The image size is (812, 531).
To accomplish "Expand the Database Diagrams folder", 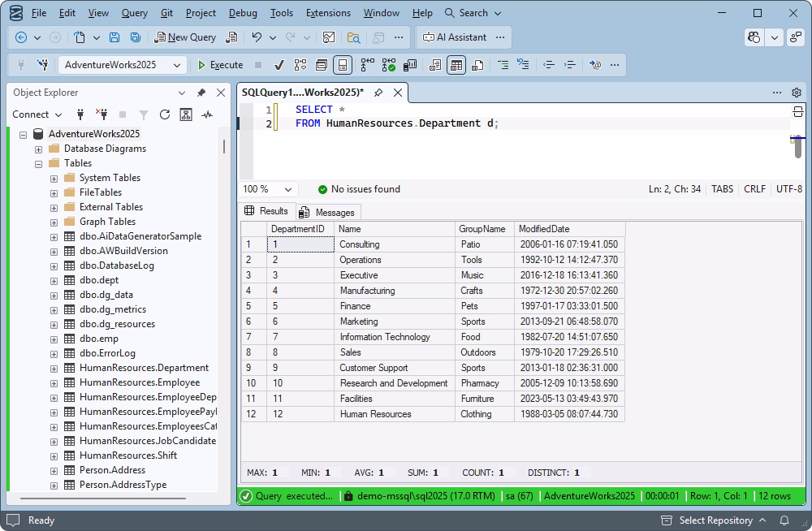I will click(38, 149).
